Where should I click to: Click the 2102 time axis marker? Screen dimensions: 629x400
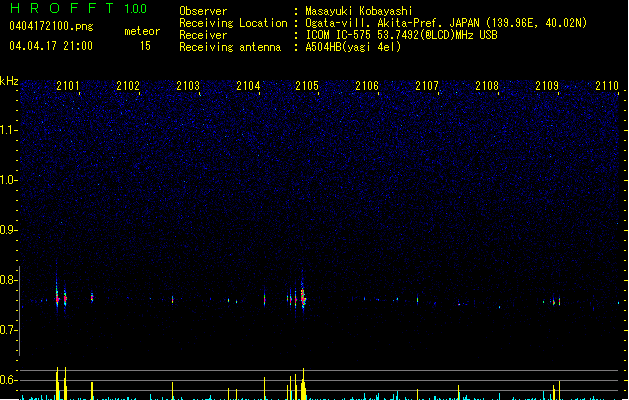click(128, 86)
